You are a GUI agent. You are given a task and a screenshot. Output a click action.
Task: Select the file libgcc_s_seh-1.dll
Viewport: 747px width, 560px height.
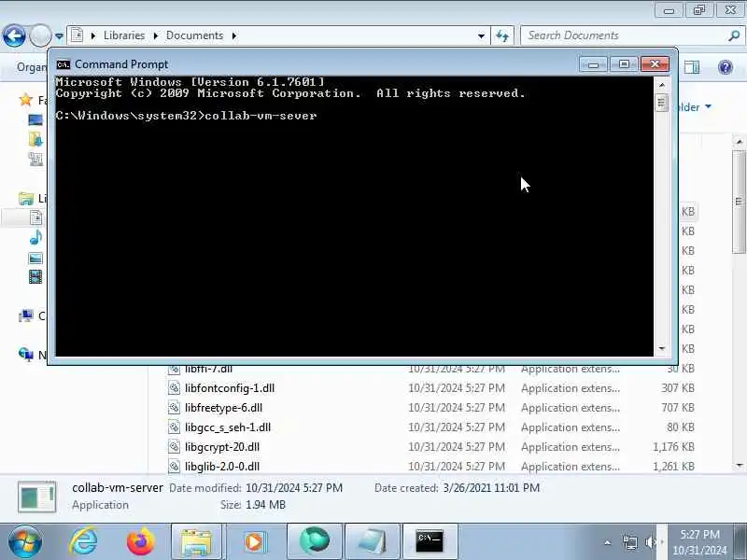228,427
